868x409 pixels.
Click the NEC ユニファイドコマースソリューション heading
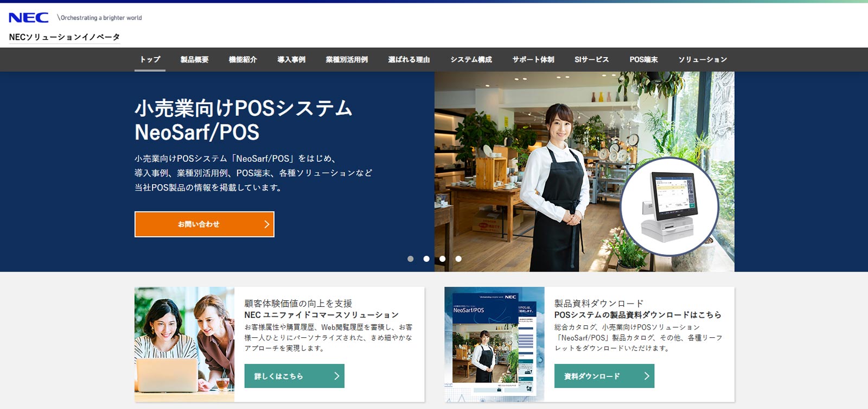coord(321,315)
